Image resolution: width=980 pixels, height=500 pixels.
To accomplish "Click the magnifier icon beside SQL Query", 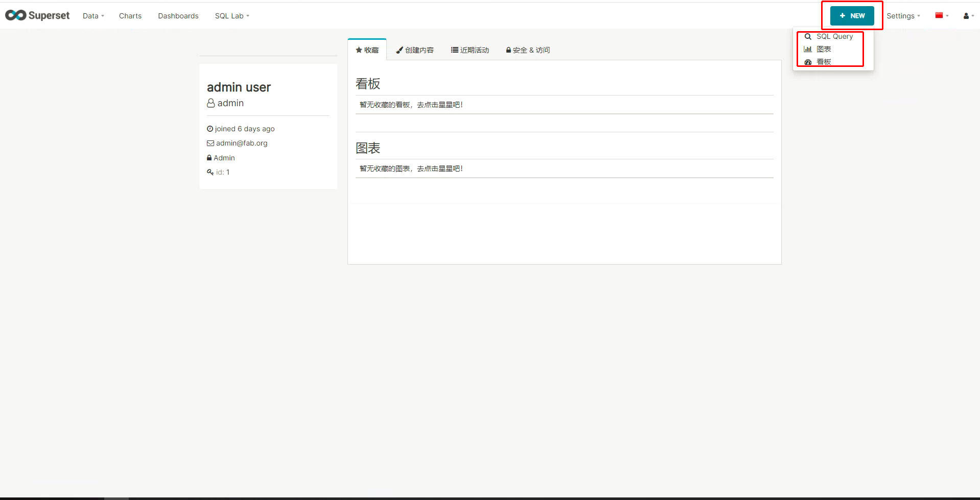I will [808, 36].
